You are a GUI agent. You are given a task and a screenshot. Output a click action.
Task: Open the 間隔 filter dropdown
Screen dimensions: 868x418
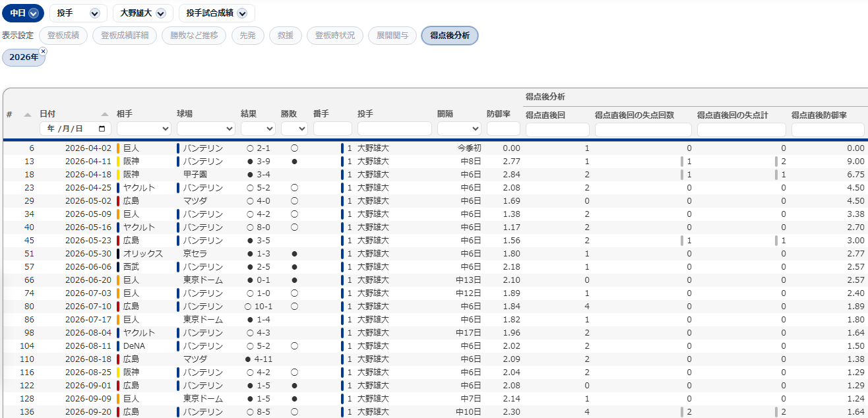pyautogui.click(x=459, y=129)
